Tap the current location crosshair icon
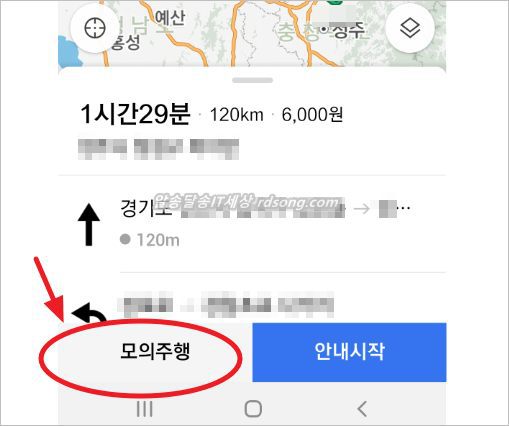Image resolution: width=509 pixels, height=426 pixels. pos(95,28)
